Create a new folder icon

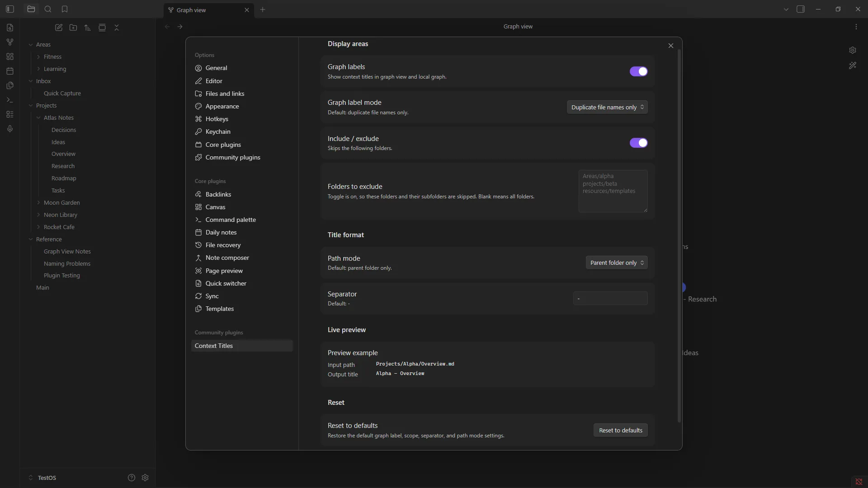[73, 28]
